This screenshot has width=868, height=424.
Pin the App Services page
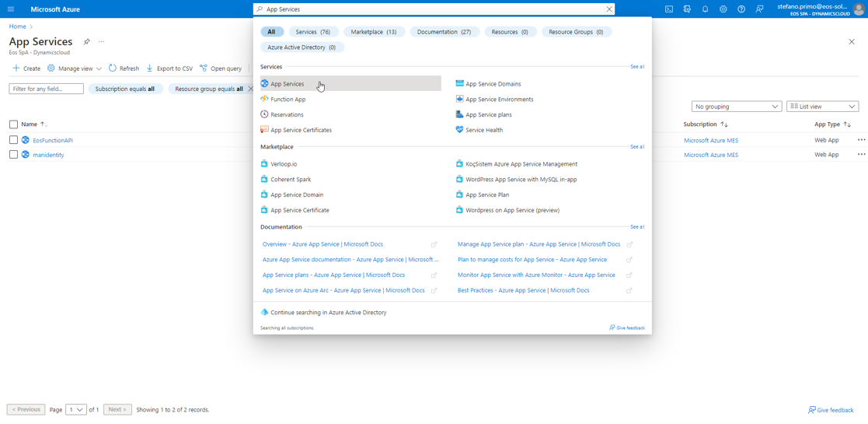point(86,42)
